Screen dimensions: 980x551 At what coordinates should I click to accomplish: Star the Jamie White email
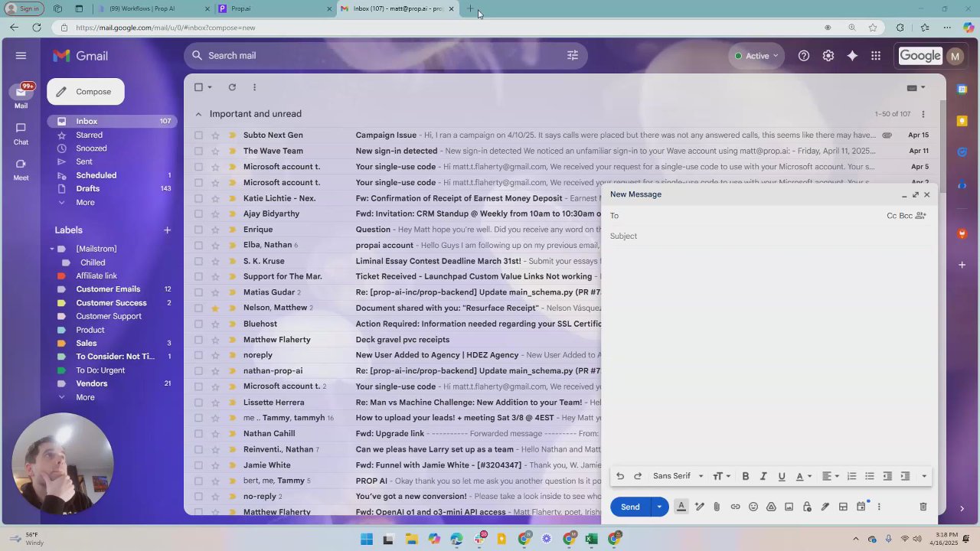(x=215, y=465)
